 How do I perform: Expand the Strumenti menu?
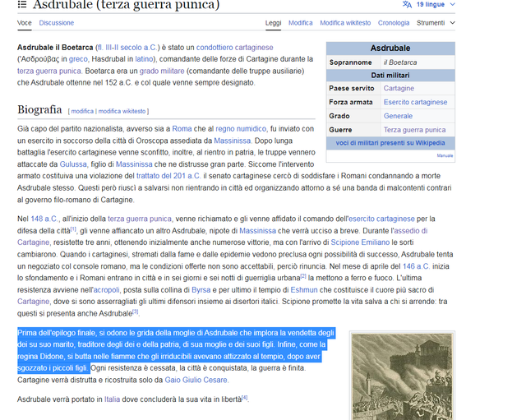pyautogui.click(x=436, y=23)
